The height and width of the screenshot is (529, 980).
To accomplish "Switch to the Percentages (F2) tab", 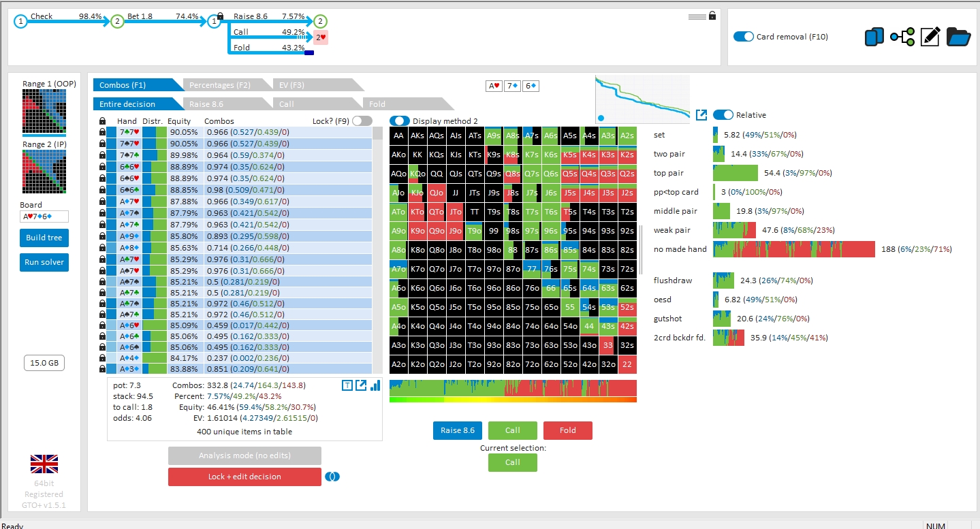I will [227, 85].
